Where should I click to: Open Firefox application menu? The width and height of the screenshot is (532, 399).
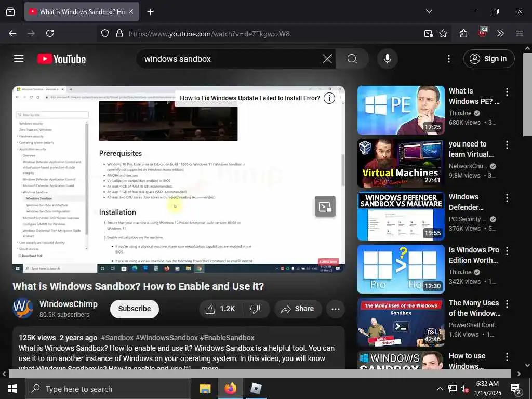tap(519, 33)
